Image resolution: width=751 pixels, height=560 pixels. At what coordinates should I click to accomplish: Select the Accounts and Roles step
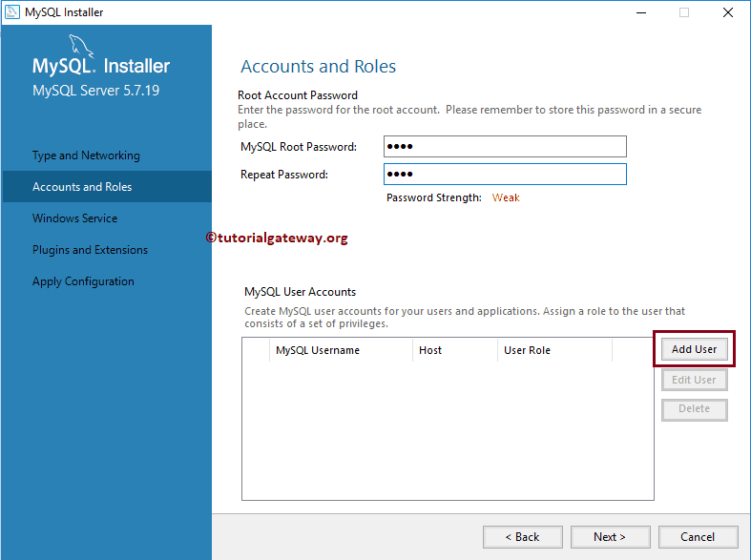tap(107, 187)
